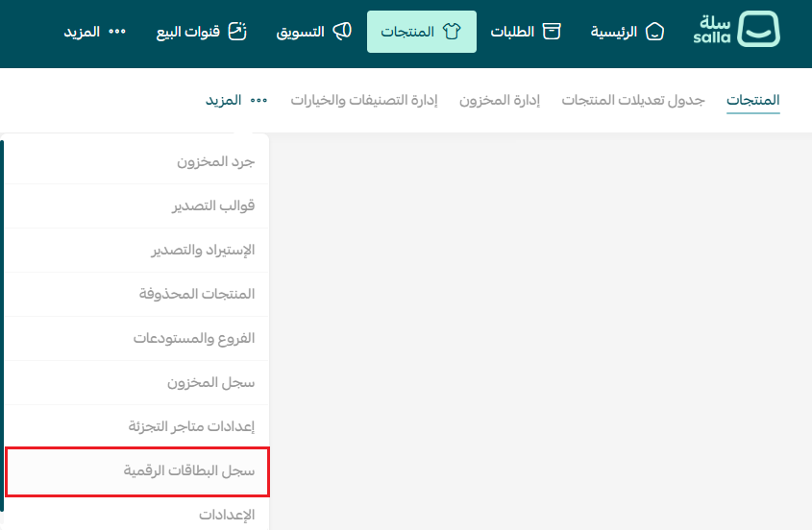Viewport: 812px width, 530px height.
Task: Click the megaphone icon beside التسويق
Action: [342, 31]
